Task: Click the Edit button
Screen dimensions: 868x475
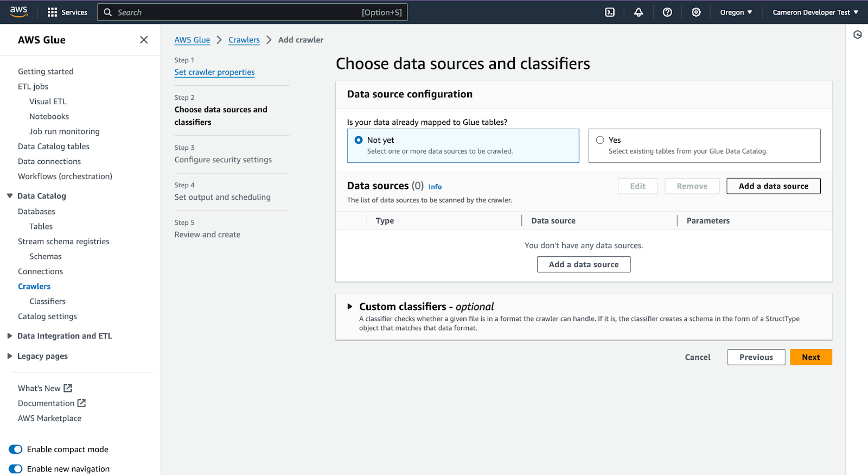Action: (638, 186)
